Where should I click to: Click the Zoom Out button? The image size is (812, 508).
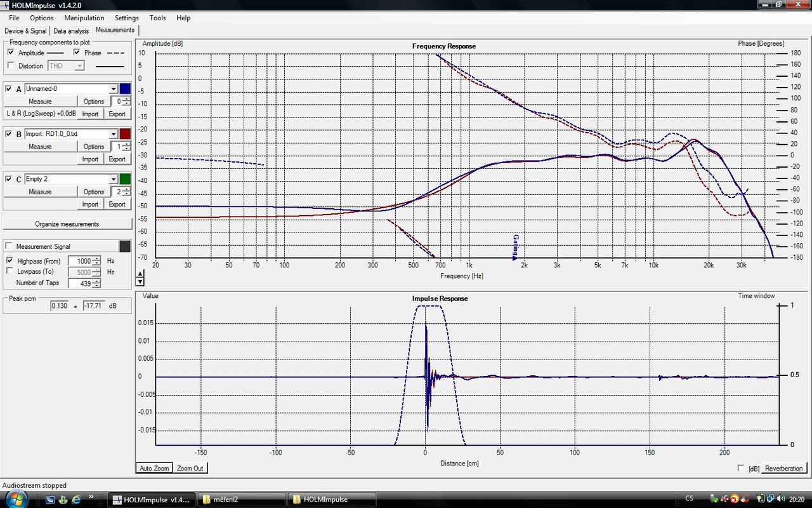(190, 468)
